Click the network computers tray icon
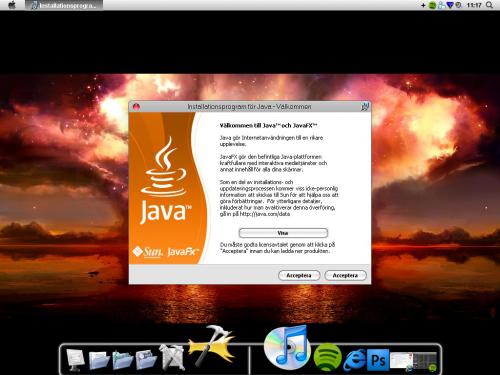 pyautogui.click(x=441, y=5)
